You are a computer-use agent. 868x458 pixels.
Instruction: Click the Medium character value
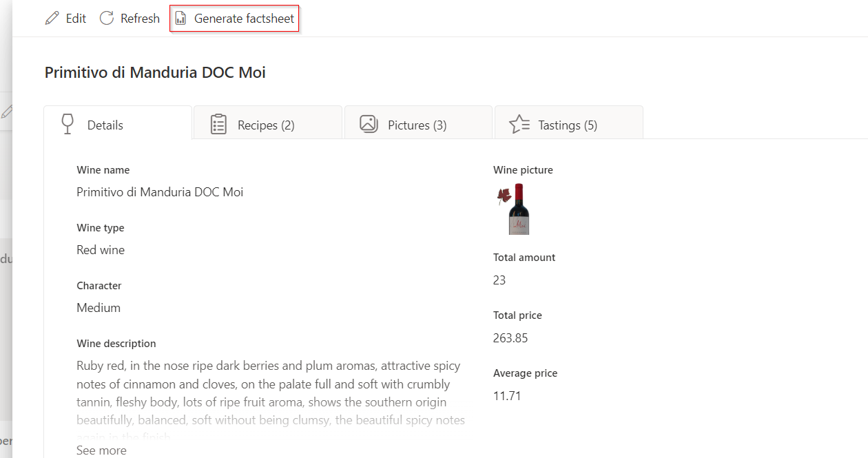pos(99,308)
